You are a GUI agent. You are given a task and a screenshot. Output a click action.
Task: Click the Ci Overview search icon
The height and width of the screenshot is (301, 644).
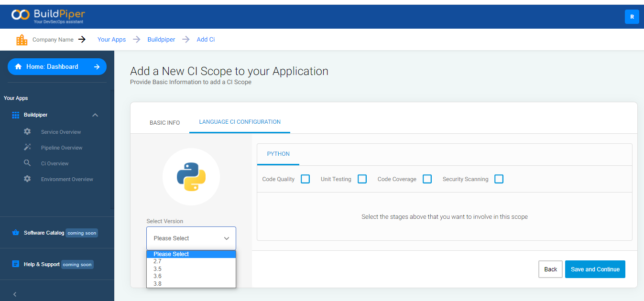tap(27, 163)
